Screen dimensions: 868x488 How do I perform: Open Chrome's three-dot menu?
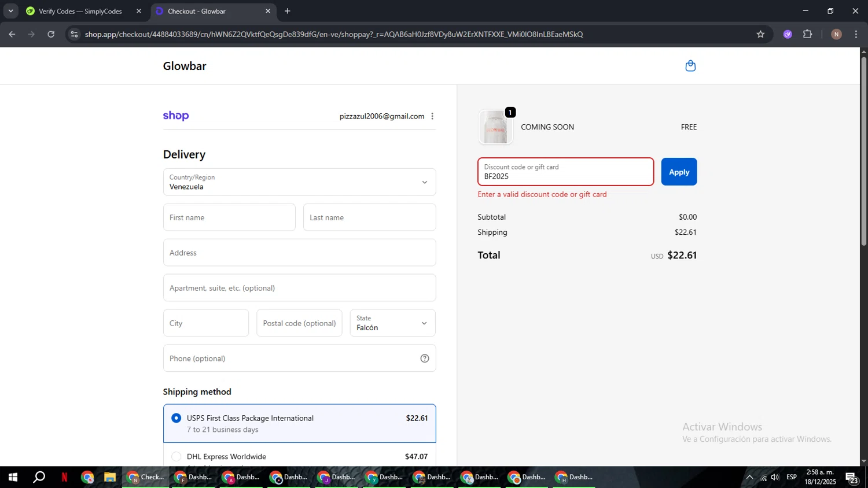click(856, 34)
